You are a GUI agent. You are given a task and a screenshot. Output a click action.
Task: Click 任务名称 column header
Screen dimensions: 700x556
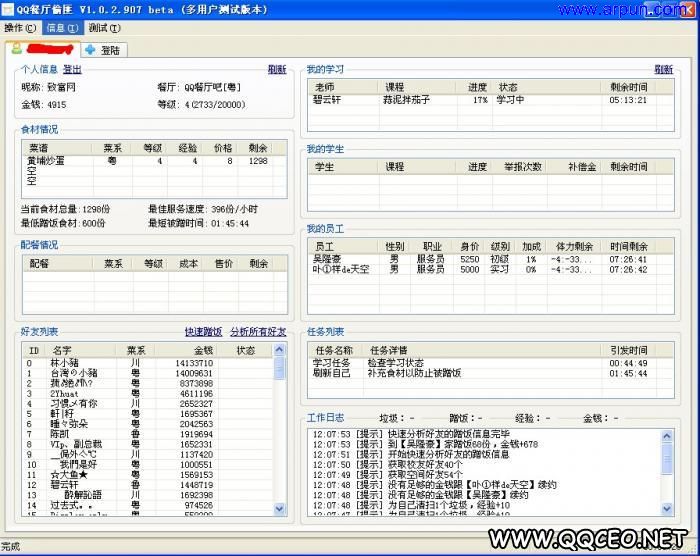click(334, 351)
